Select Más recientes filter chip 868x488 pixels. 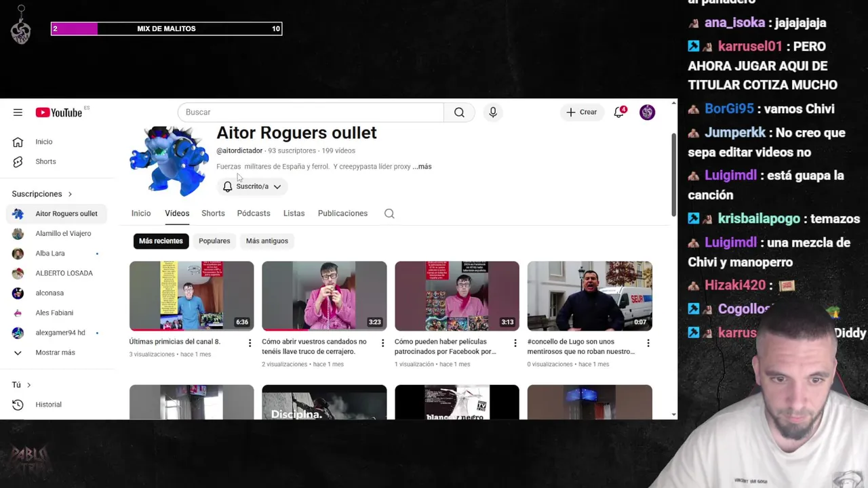tap(161, 241)
